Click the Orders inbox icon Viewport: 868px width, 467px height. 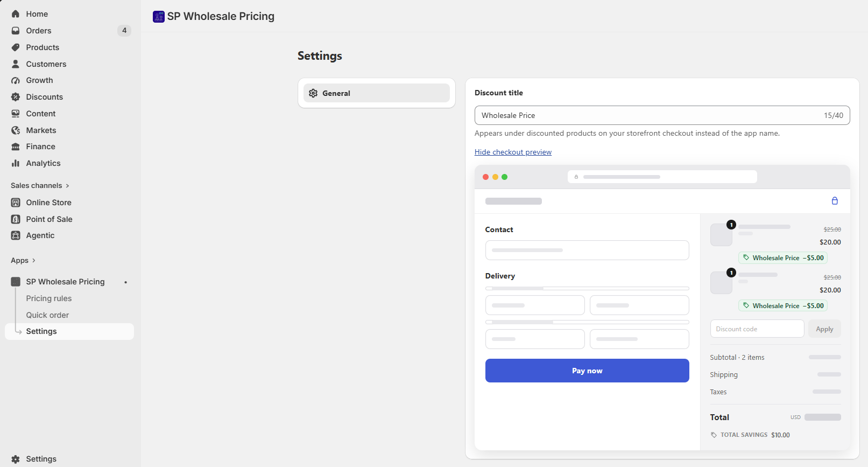(16, 31)
